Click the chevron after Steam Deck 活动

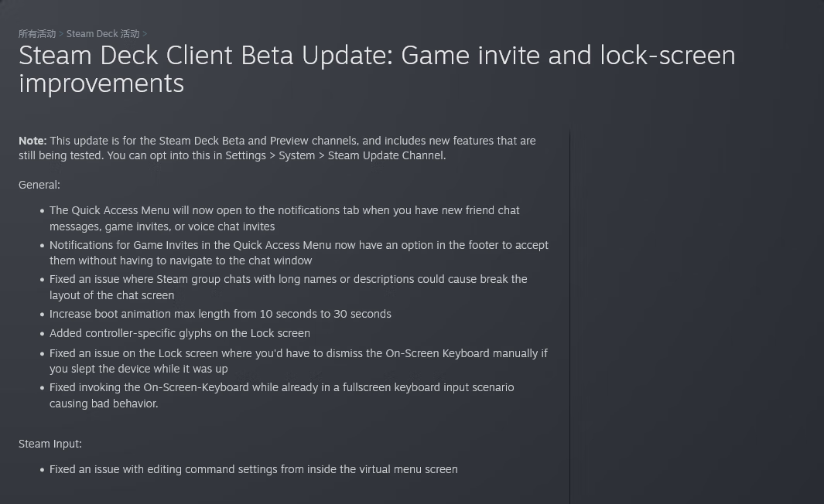[x=145, y=34]
